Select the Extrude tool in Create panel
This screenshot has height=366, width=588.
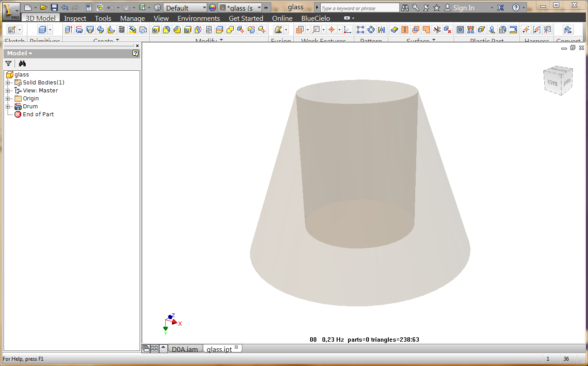pyautogui.click(x=68, y=30)
